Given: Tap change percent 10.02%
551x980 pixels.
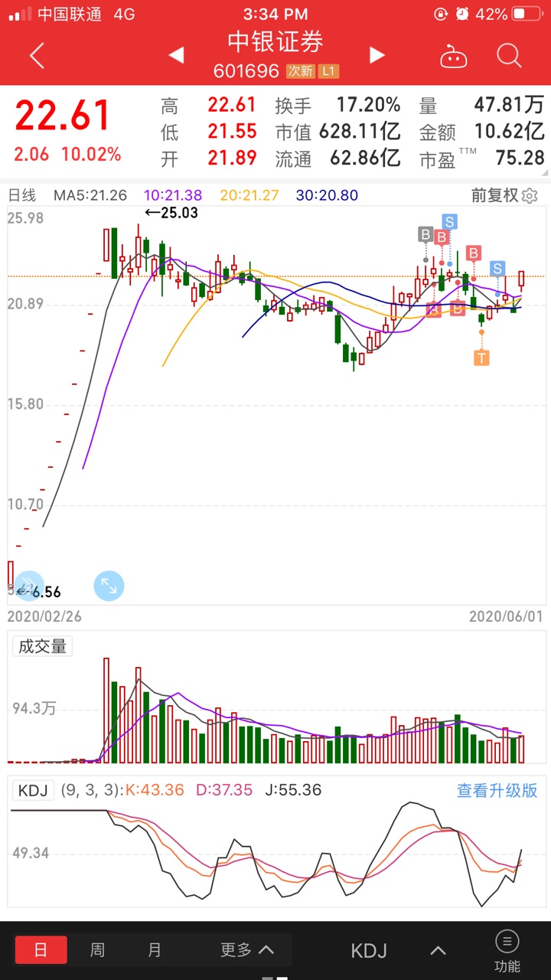Looking at the screenshot, I should (x=91, y=154).
